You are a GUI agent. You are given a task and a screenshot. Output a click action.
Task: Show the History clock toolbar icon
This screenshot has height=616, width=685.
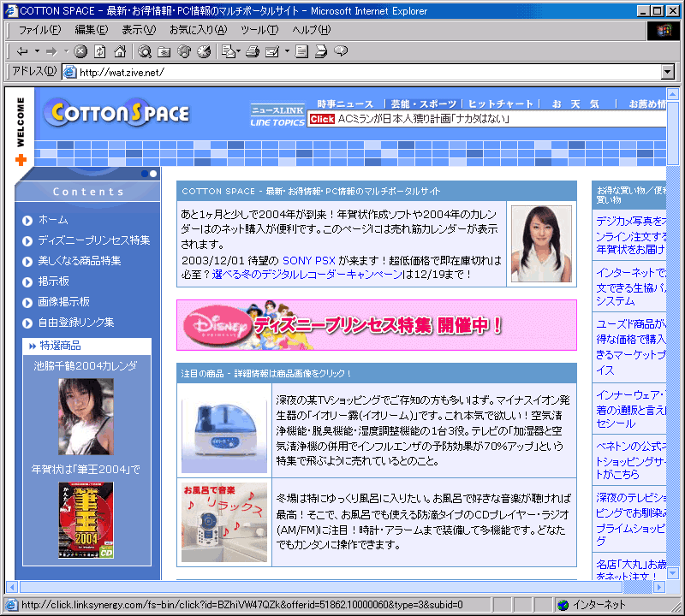coord(204,51)
